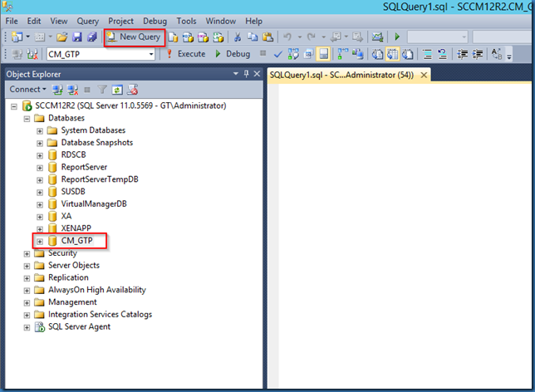535x392 pixels.
Task: Click the New Project toolbar icon
Action: (x=17, y=37)
